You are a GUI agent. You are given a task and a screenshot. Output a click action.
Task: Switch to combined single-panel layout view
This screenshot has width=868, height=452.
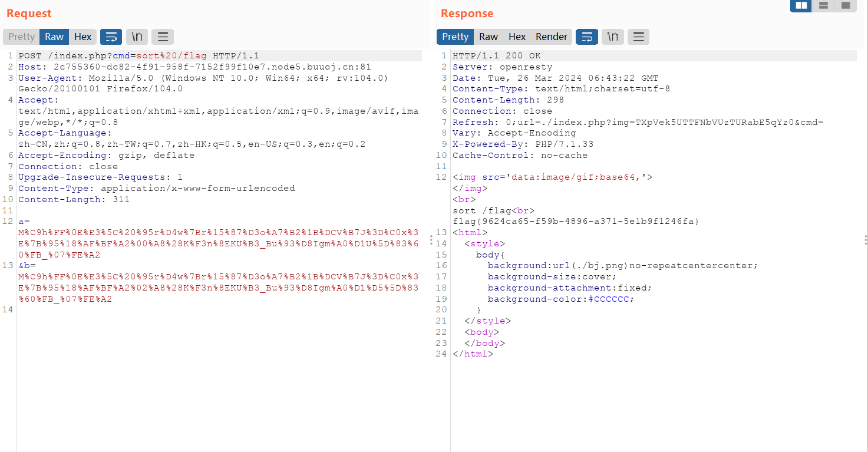(846, 5)
